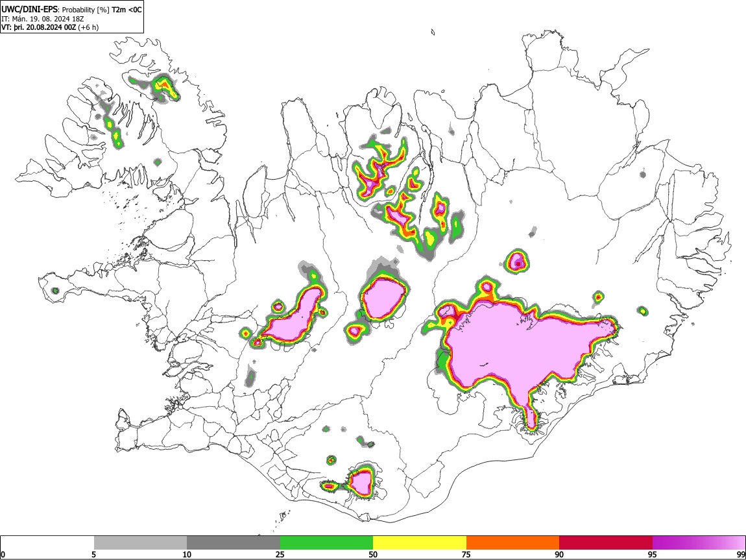Viewport: 746px width, 560px height.
Task: Click the yellow 50-75 legend swatch
Action: (x=420, y=542)
